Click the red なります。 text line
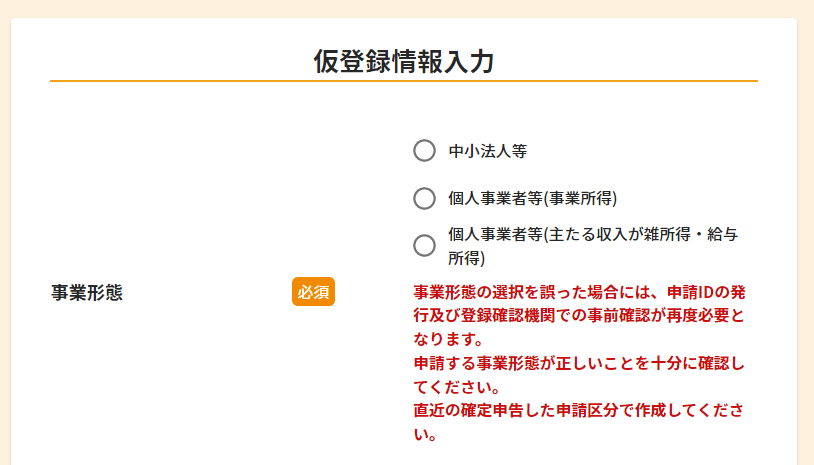Screen dimensions: 814x465 449,339
